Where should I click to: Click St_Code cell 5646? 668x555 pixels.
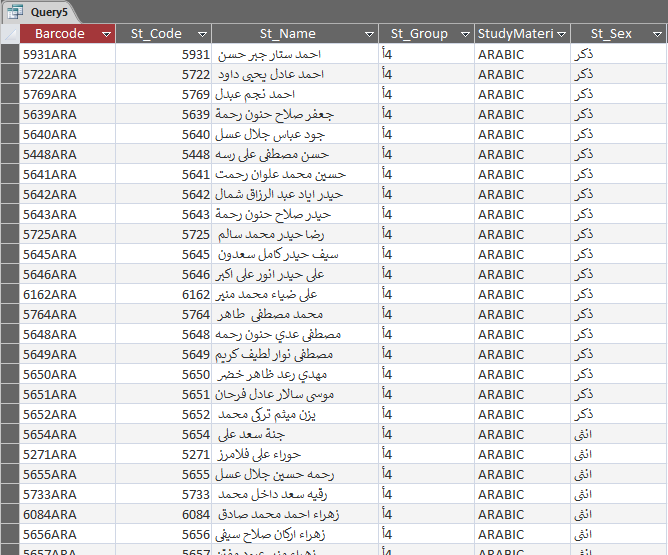coord(164,275)
